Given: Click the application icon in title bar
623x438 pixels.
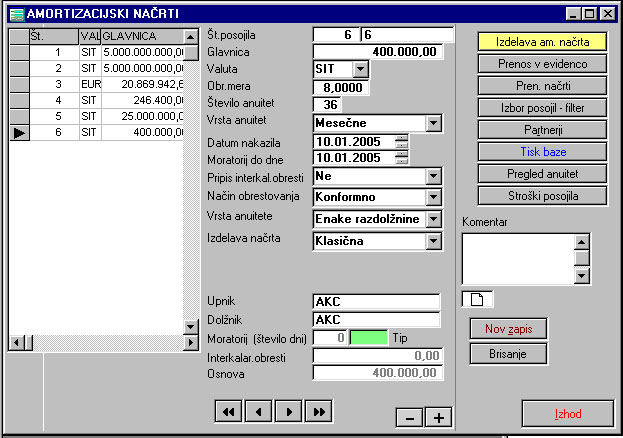Looking at the screenshot, I should 17,14.
